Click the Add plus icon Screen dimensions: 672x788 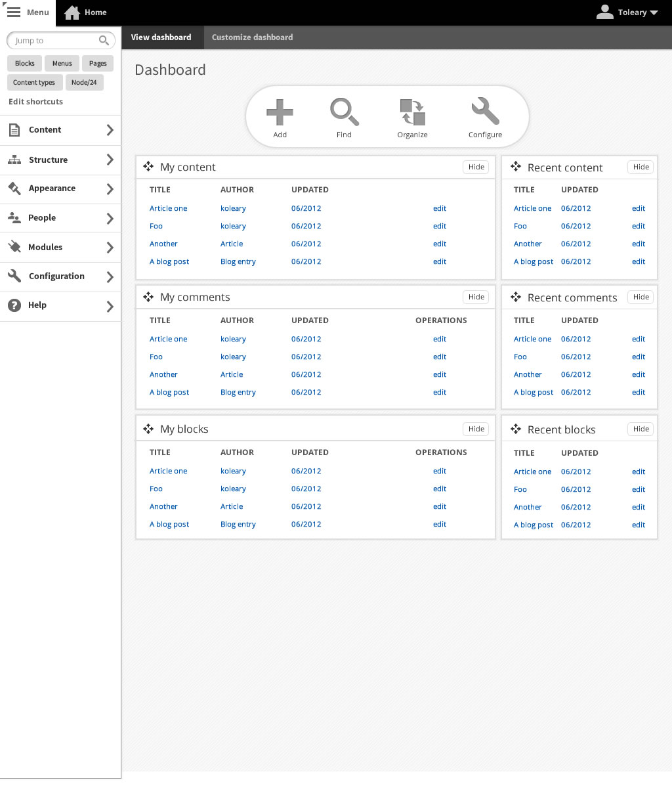(280, 112)
